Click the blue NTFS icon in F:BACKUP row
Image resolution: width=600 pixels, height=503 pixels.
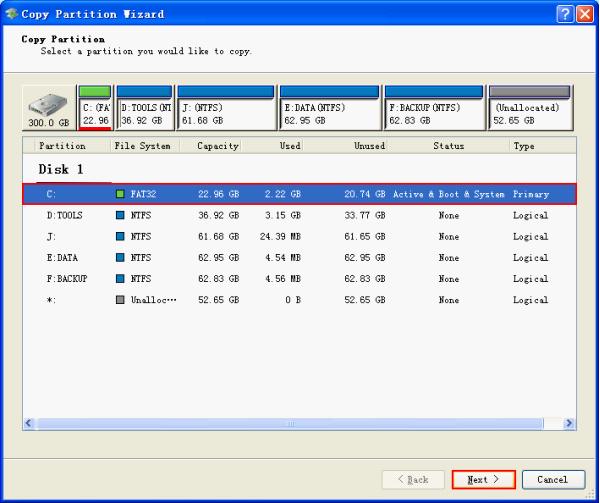tap(120, 278)
